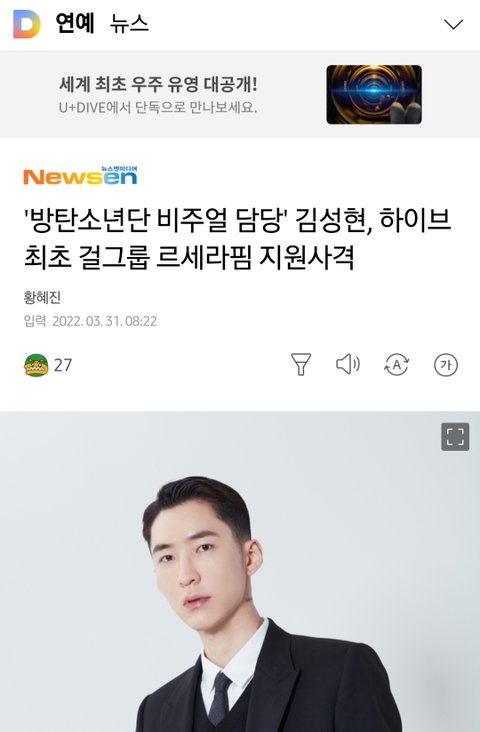Open the space ad thumbnail image
Viewport: 480px width, 732px height.
click(374, 94)
